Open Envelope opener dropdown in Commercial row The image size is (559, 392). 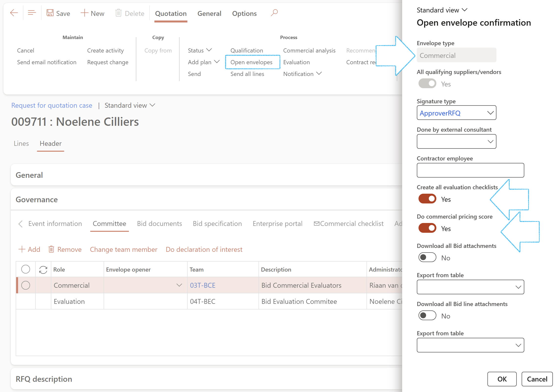pos(179,285)
